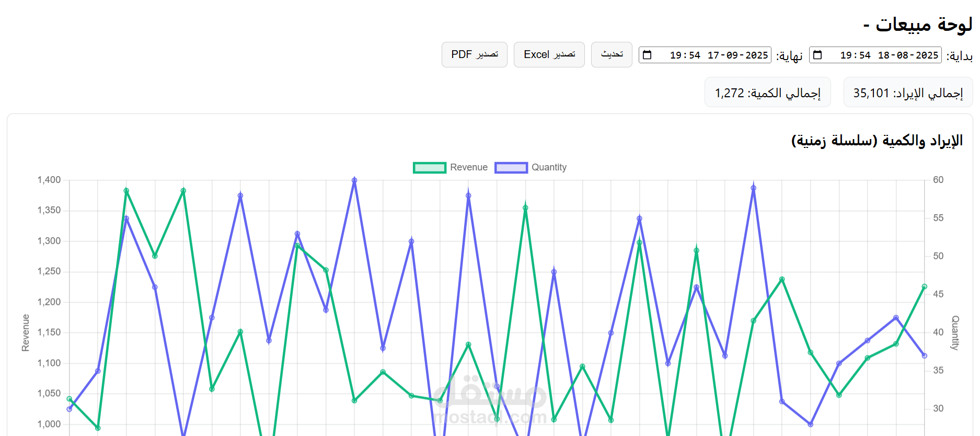The height and width of the screenshot is (436, 980).
Task: Click the Revenue legend label
Action: [x=469, y=167]
